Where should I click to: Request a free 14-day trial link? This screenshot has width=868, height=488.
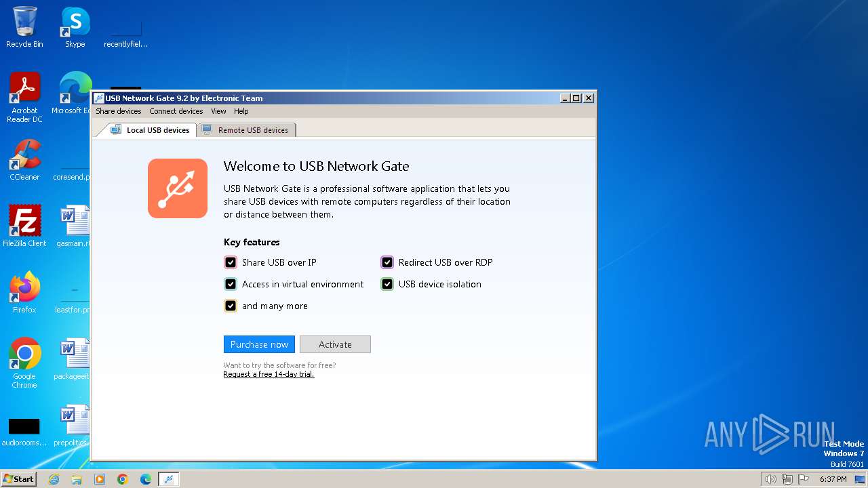point(269,374)
